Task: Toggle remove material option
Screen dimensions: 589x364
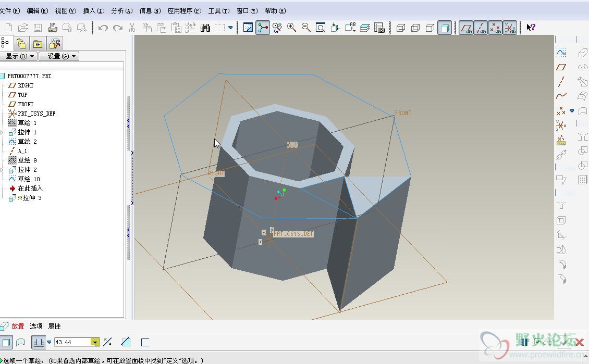Action: click(x=126, y=342)
